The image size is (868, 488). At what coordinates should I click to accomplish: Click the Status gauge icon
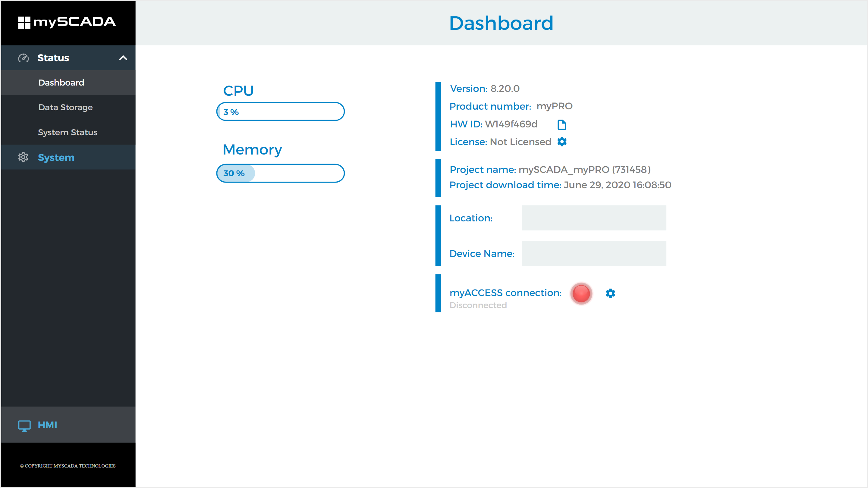click(x=23, y=58)
